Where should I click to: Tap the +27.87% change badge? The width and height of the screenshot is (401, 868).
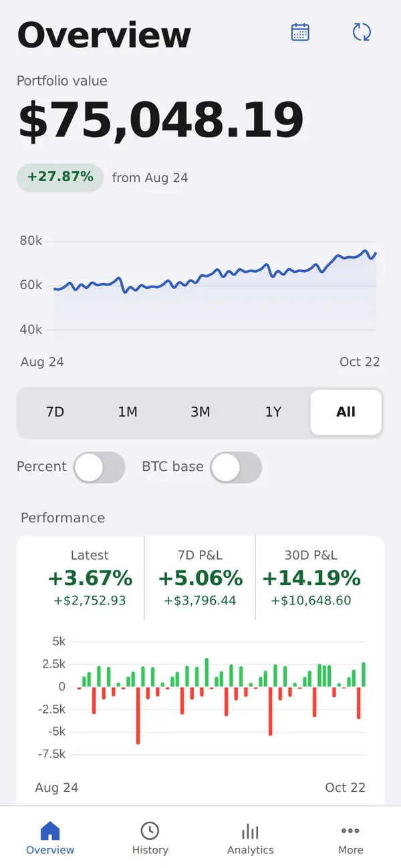pyautogui.click(x=60, y=177)
